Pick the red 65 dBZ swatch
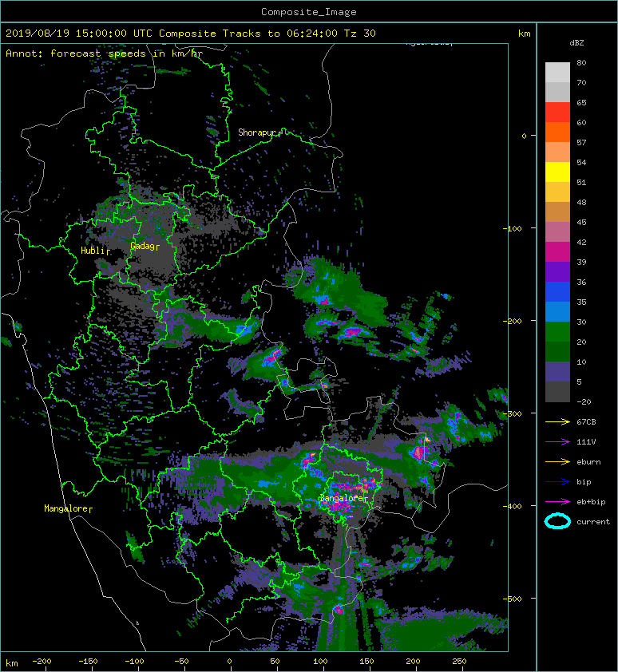Viewport: 618px width, 672px height. click(557, 112)
